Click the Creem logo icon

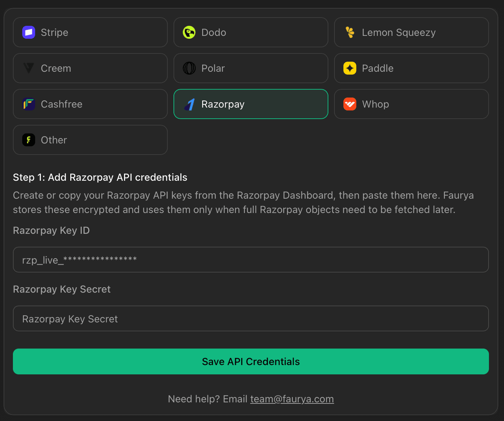(x=29, y=68)
